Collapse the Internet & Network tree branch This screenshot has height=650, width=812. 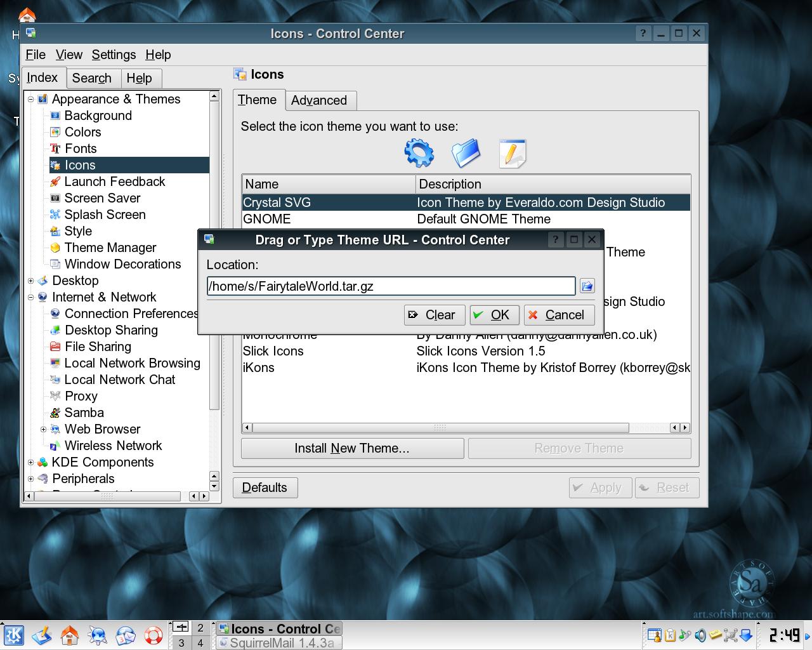pyautogui.click(x=30, y=297)
